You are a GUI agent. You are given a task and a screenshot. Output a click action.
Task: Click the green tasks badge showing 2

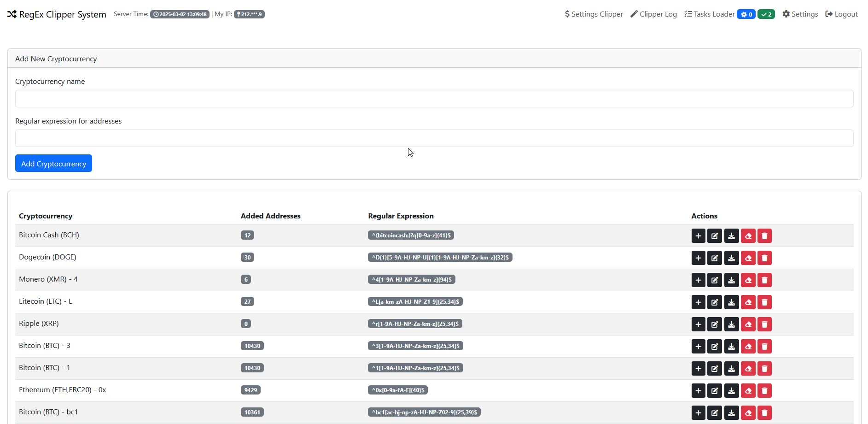coord(766,14)
